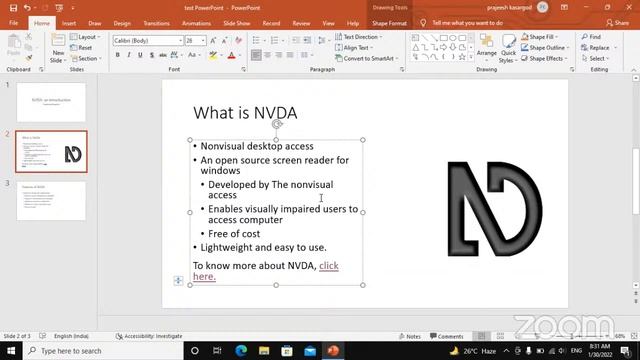Switch to the Design tab

click(x=122, y=23)
